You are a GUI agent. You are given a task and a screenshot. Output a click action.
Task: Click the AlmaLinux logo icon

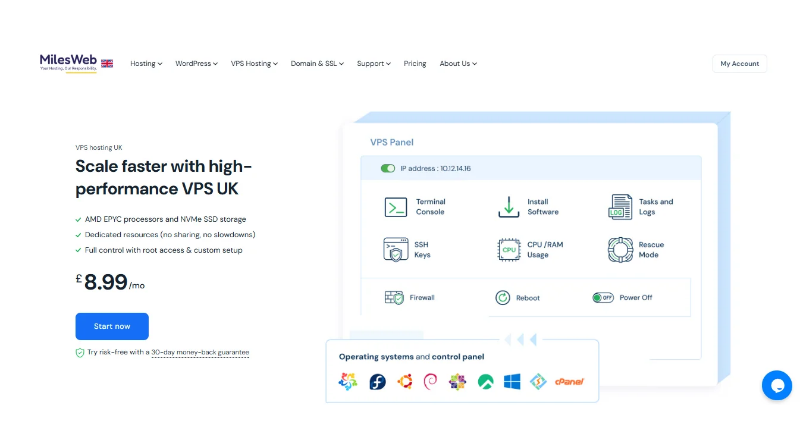tap(348, 381)
